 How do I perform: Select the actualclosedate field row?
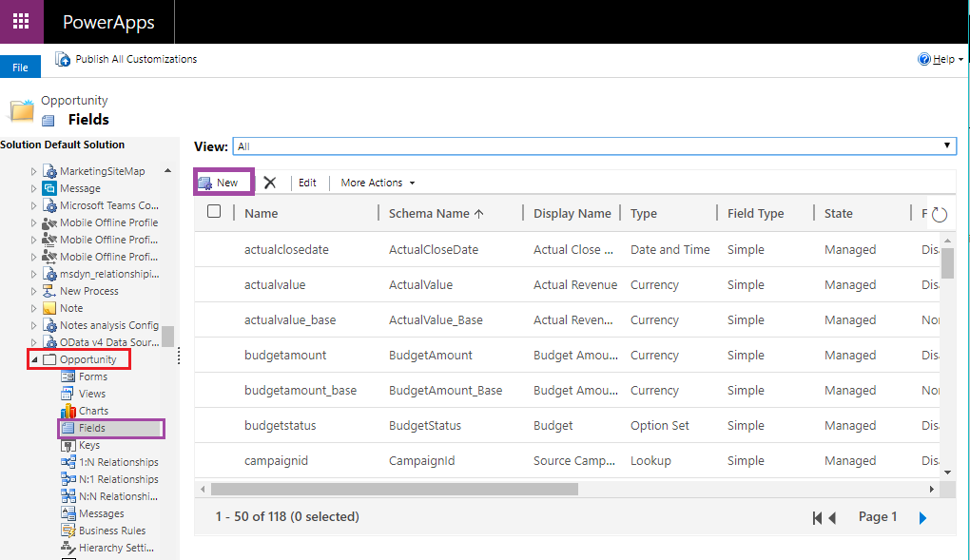click(x=567, y=250)
